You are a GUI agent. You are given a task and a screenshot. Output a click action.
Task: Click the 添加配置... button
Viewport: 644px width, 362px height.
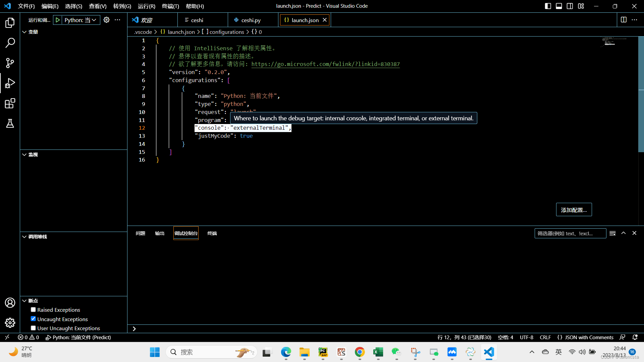tap(574, 210)
